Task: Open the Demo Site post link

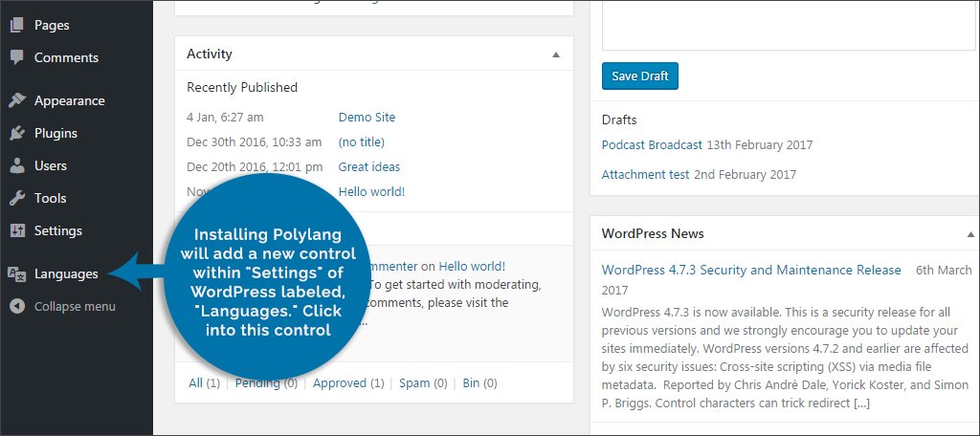Action: click(367, 117)
